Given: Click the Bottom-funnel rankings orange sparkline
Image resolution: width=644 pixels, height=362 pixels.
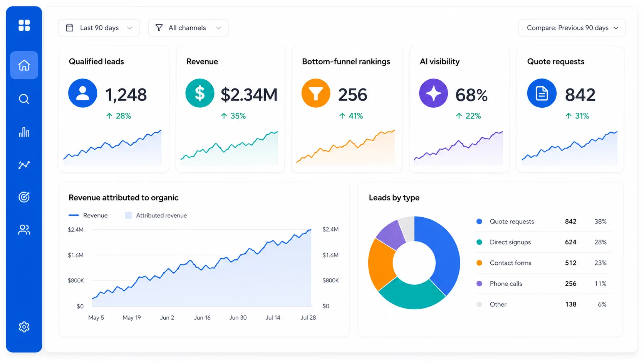Looking at the screenshot, I should [x=345, y=147].
